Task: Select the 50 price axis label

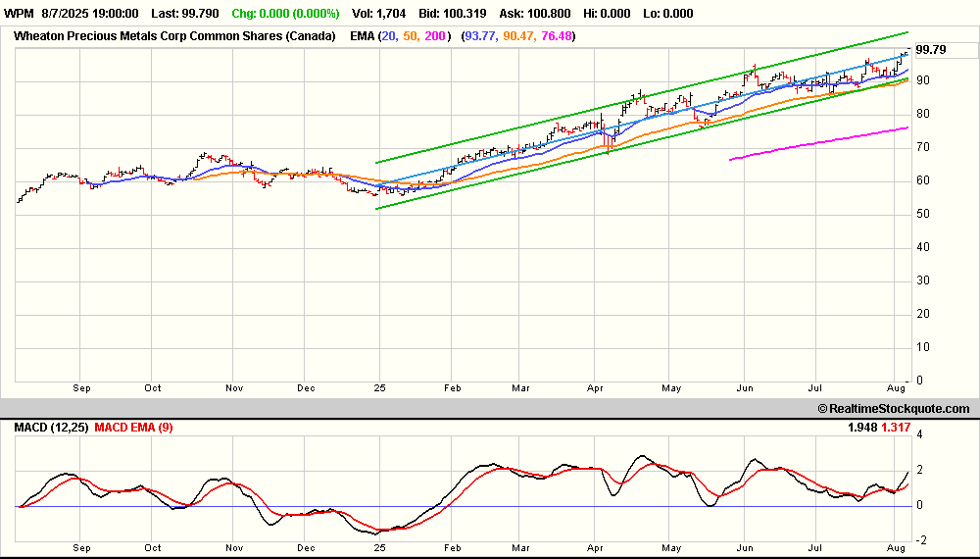Action: (x=922, y=214)
